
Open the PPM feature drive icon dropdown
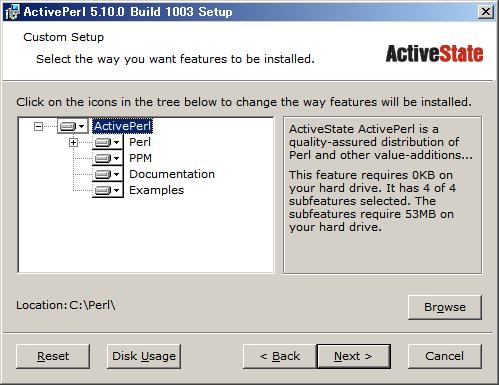coord(108,158)
